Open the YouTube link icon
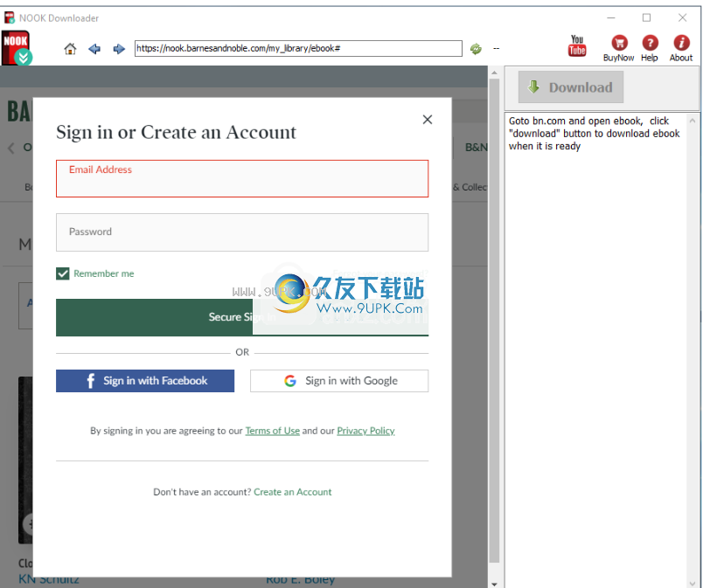Image resolution: width=703 pixels, height=588 pixels. [x=577, y=45]
